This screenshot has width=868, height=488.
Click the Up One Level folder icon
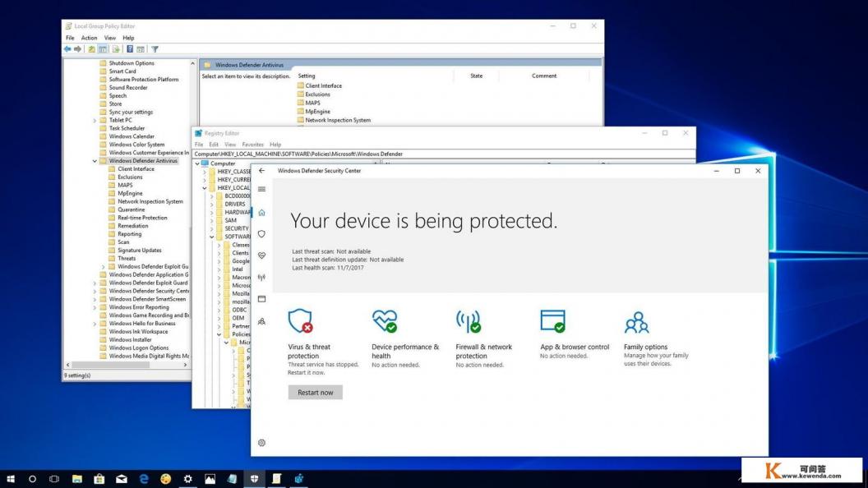pyautogui.click(x=91, y=49)
